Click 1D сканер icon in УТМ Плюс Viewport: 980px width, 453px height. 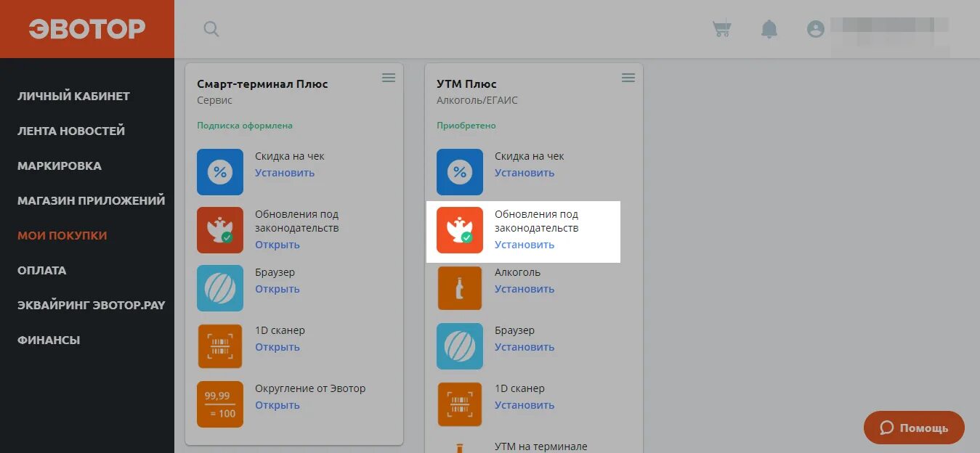click(460, 404)
